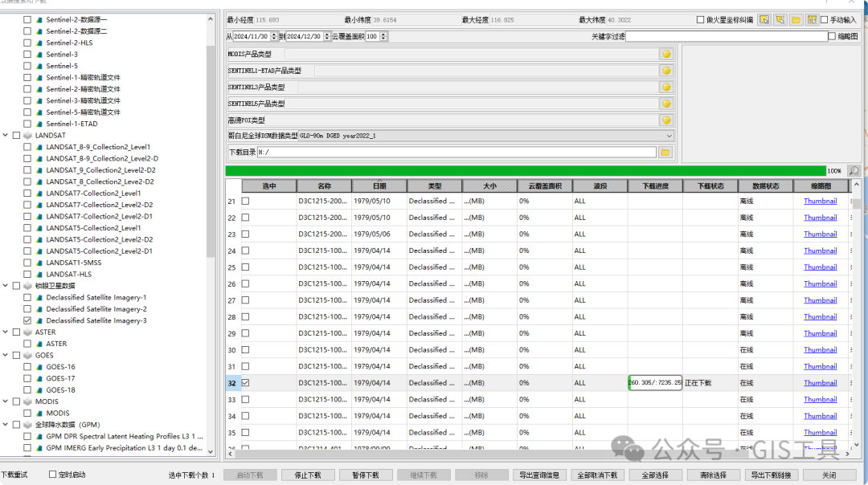
Task: Sort table by 名称 column header
Action: [325, 186]
